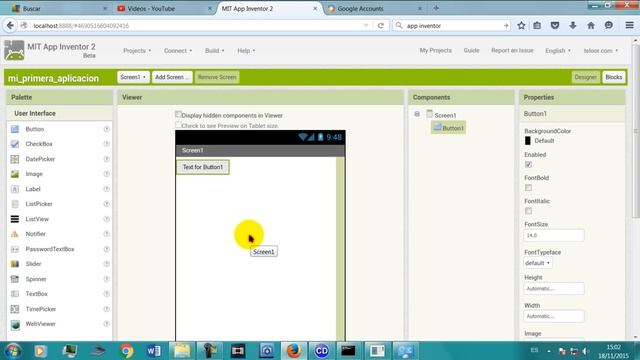This screenshot has width=640, height=360.
Task: Enable the FontBold checkbox
Action: 528,188
